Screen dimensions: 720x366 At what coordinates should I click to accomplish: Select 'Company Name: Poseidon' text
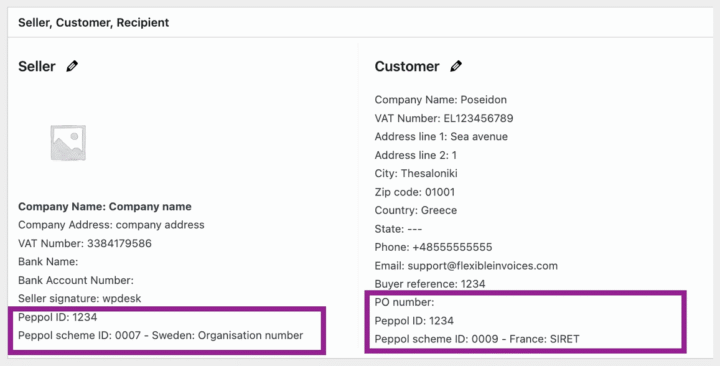pos(441,100)
